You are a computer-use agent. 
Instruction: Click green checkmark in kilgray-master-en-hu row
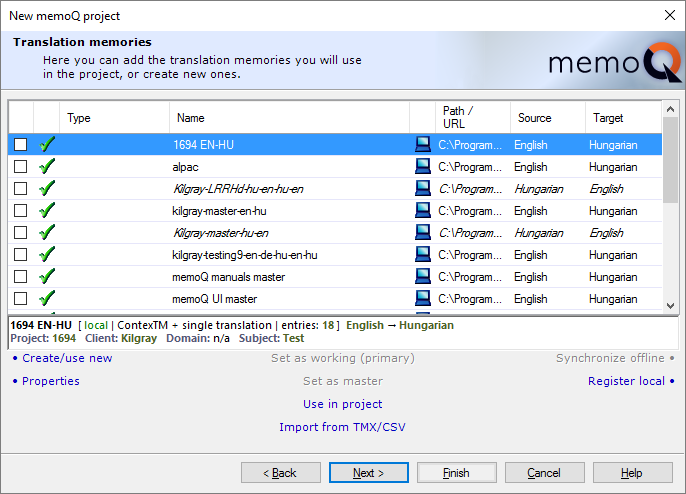pos(47,210)
